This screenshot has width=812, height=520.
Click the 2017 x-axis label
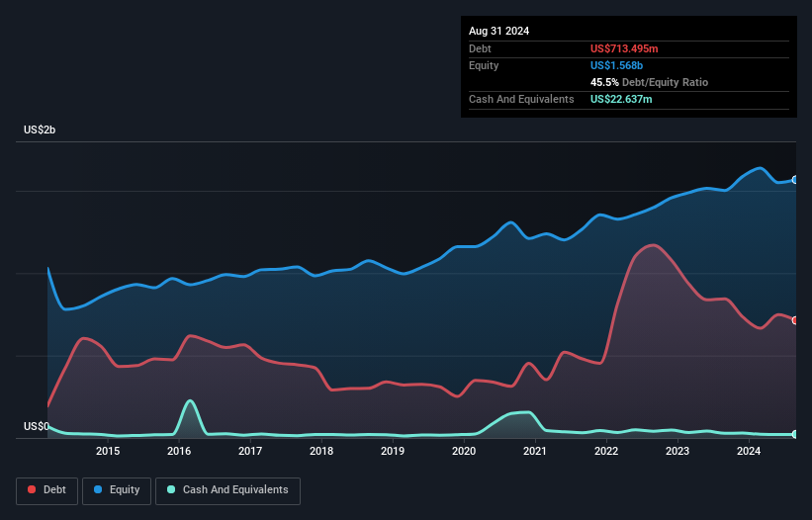tap(250, 451)
